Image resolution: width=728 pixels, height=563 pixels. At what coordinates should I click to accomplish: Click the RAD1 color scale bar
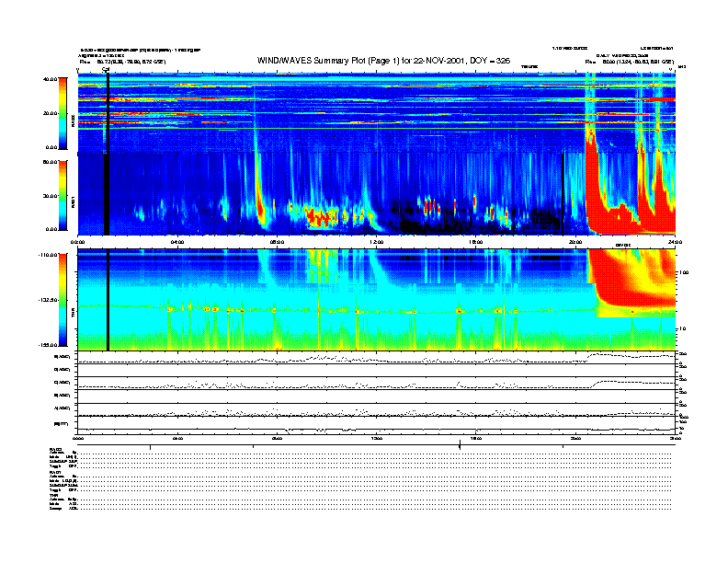tap(63, 195)
